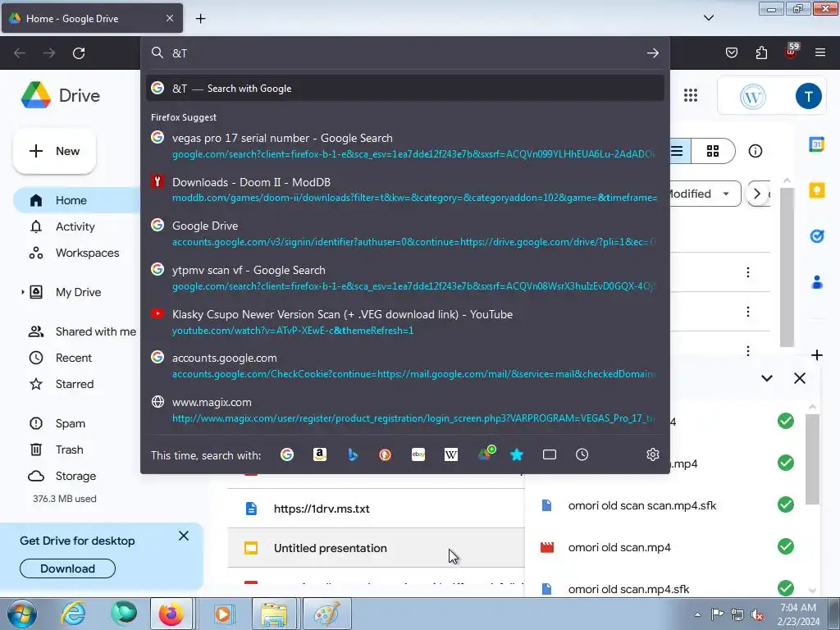The image size is (840, 630).
Task: Open a new browser tab
Action: pyautogui.click(x=200, y=18)
